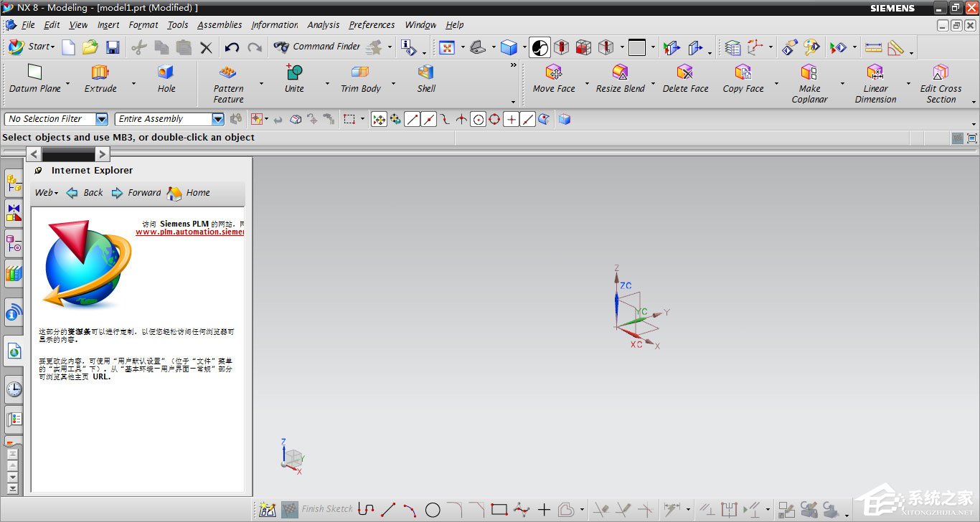Viewport: 980px width, 522px height.
Task: Click the Extrude tool icon
Action: tap(100, 72)
